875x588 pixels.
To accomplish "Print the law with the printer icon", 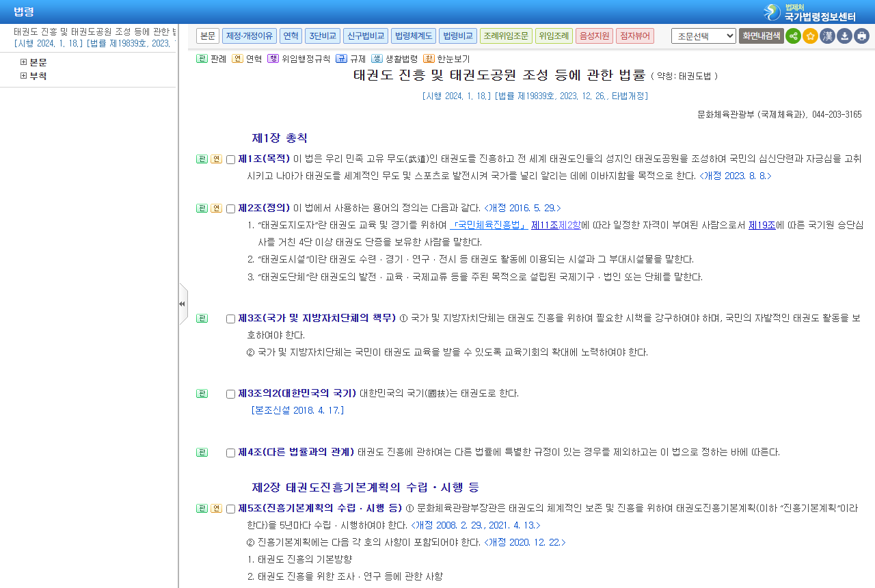I will click(x=861, y=36).
